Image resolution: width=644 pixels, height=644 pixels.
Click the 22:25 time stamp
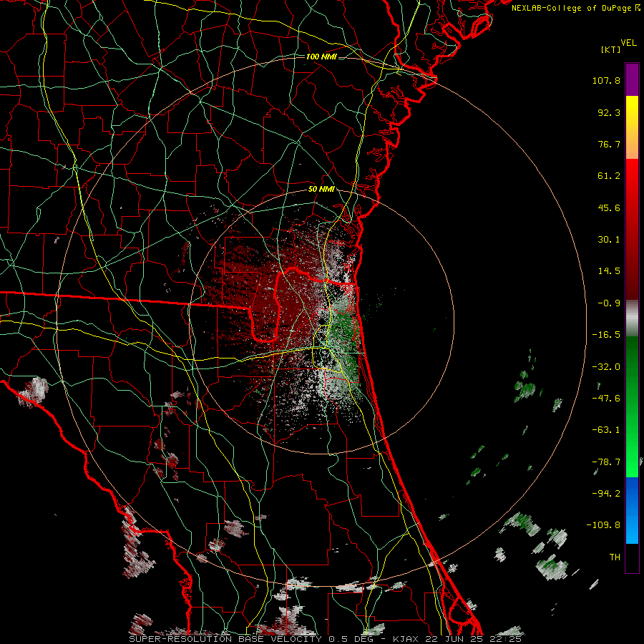click(506, 639)
